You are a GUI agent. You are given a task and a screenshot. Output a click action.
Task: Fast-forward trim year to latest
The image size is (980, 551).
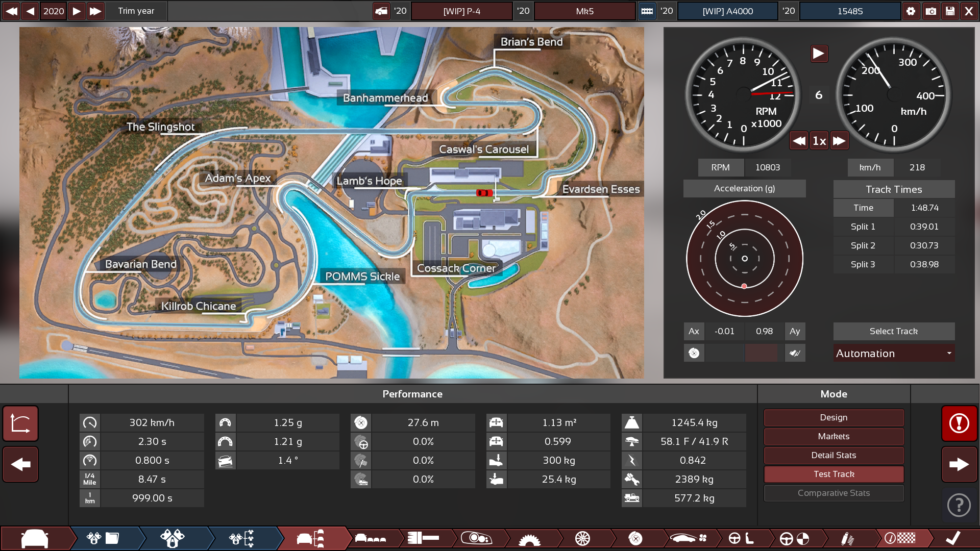click(x=95, y=11)
